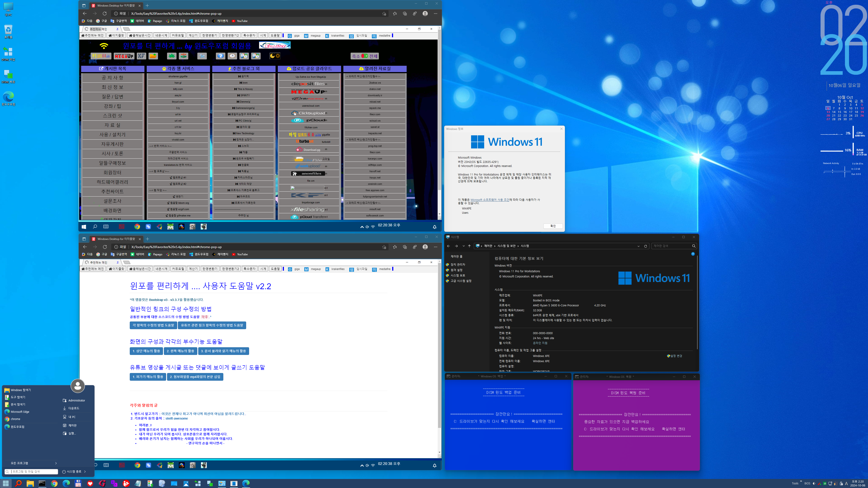Go up one level in System window
This screenshot has width=868, height=488.
pos(469,246)
